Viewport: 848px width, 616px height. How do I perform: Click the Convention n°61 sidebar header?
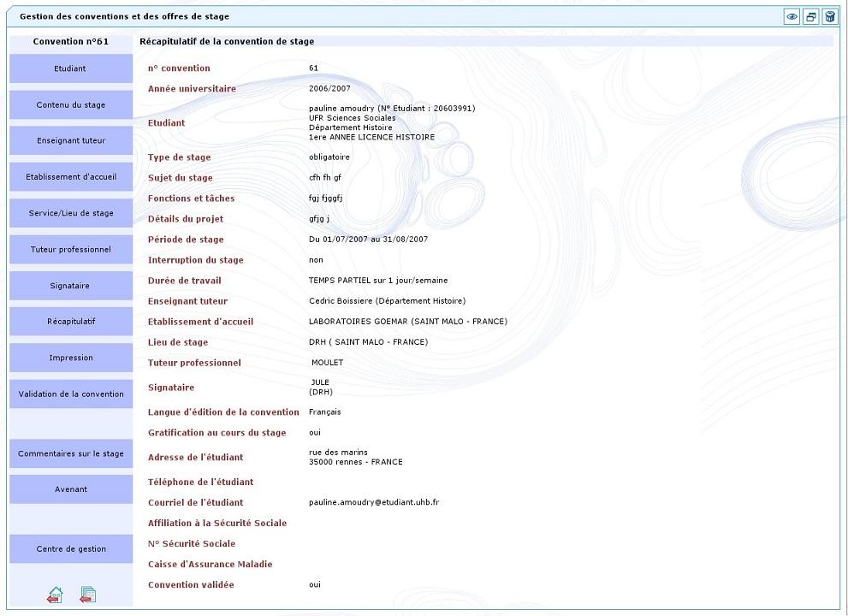pyautogui.click(x=71, y=41)
